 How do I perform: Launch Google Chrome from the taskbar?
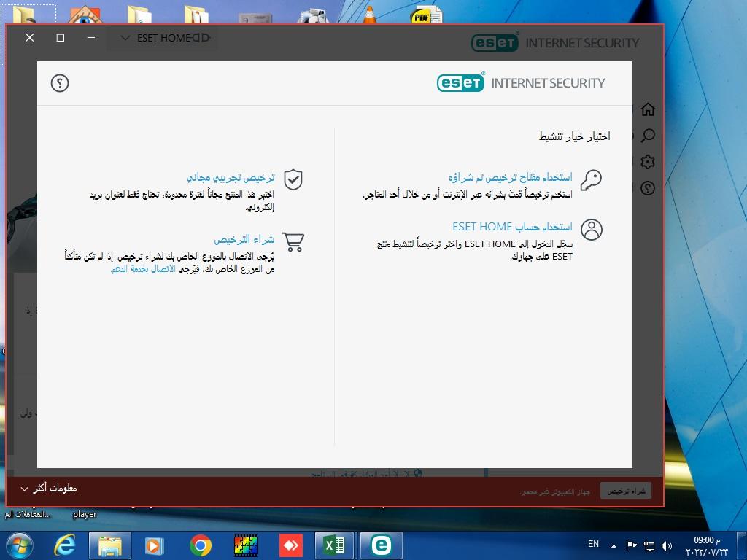[201, 545]
